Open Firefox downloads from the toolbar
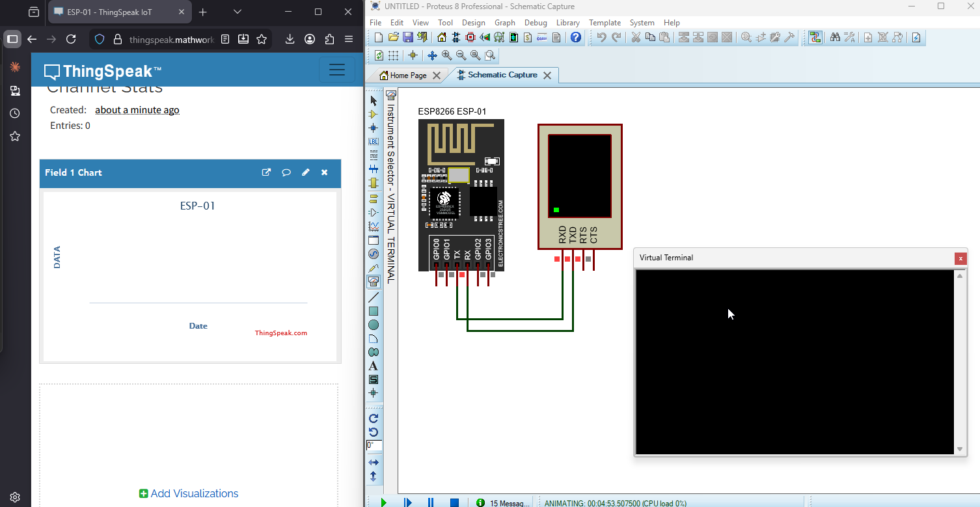This screenshot has height=507, width=980. (289, 39)
